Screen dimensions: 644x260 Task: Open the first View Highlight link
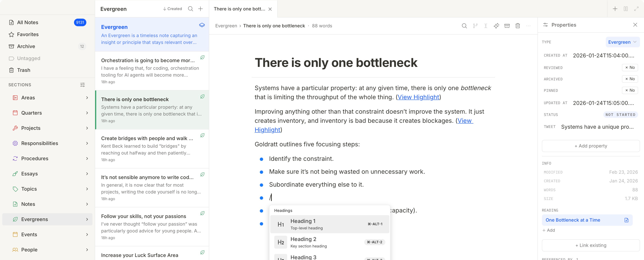coord(418,97)
